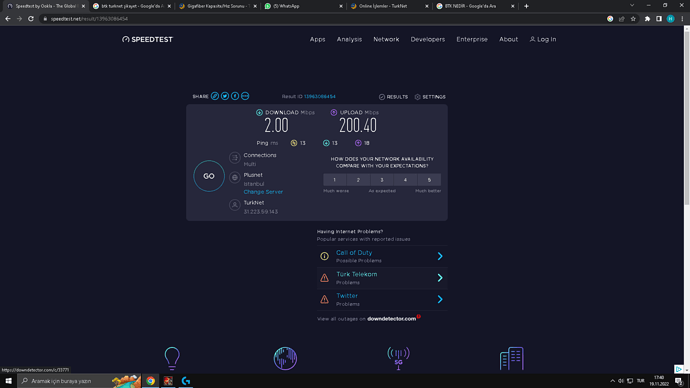Open the Apps menu item
Screen dimensions: 690x388
pos(317,39)
